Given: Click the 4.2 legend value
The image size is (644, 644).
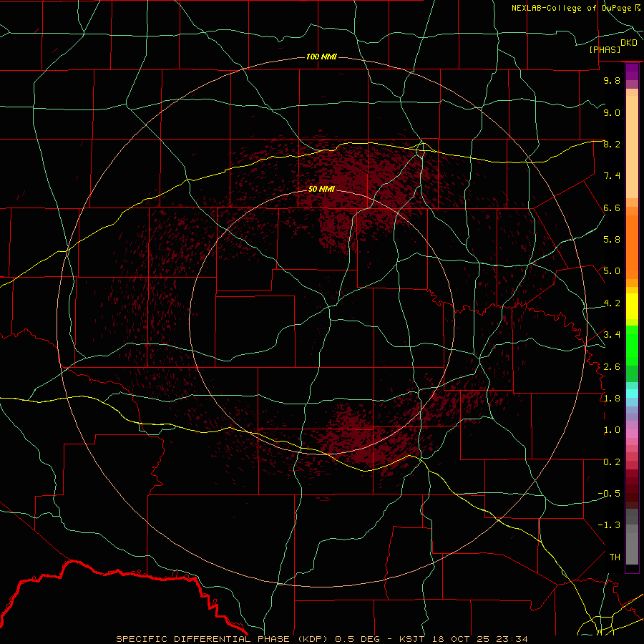Looking at the screenshot, I should pyautogui.click(x=612, y=303).
